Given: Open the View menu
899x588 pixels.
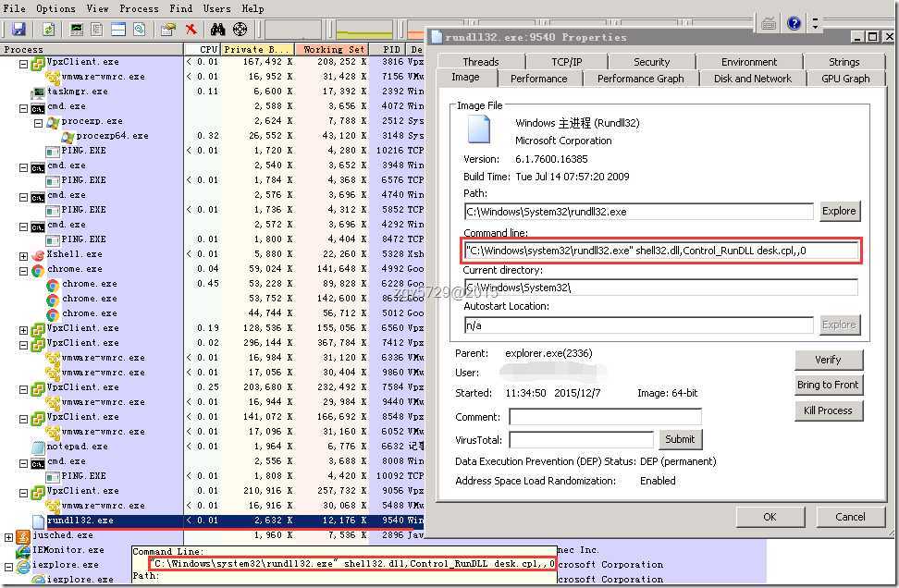Looking at the screenshot, I should coord(97,8).
